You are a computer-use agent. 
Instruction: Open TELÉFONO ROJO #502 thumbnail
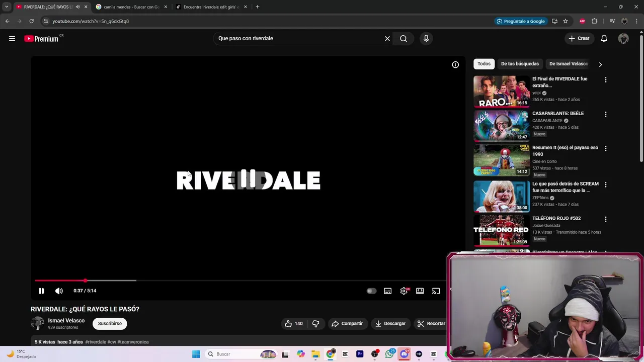[x=502, y=231]
